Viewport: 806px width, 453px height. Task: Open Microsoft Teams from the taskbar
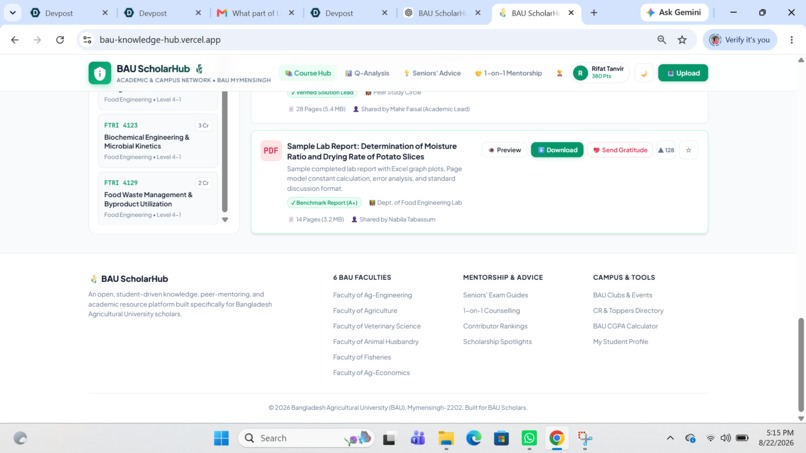(418, 438)
